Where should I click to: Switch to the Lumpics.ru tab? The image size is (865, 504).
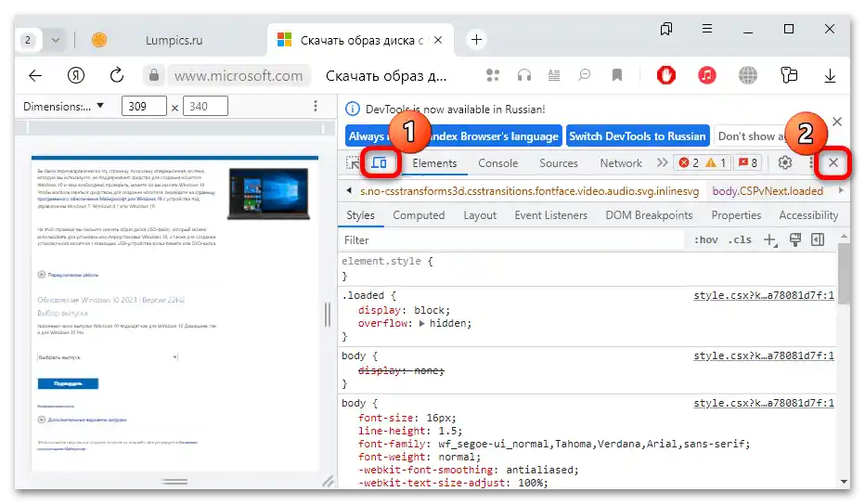point(174,40)
